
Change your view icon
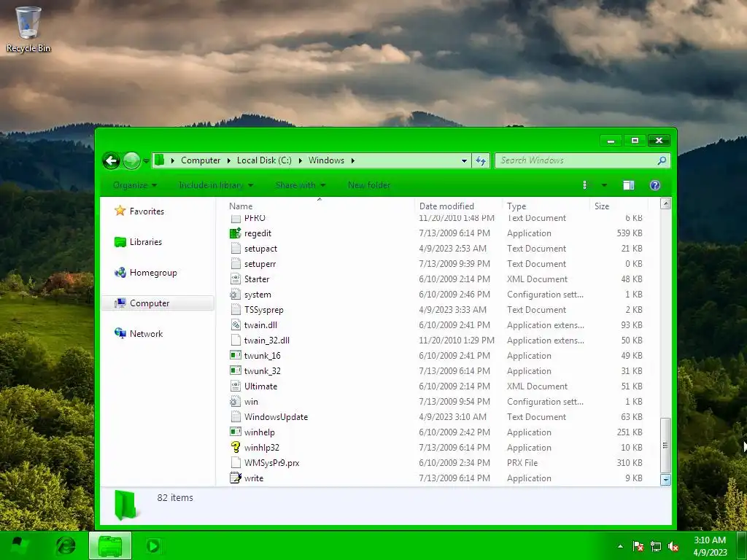pos(585,185)
